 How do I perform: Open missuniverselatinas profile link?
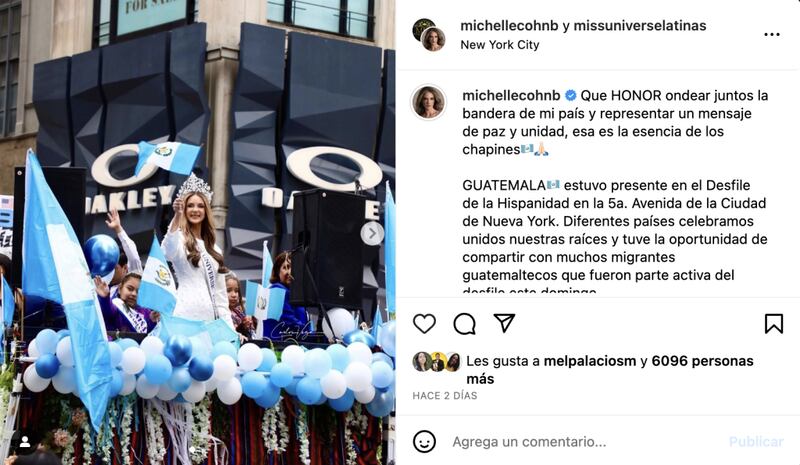coord(640,26)
